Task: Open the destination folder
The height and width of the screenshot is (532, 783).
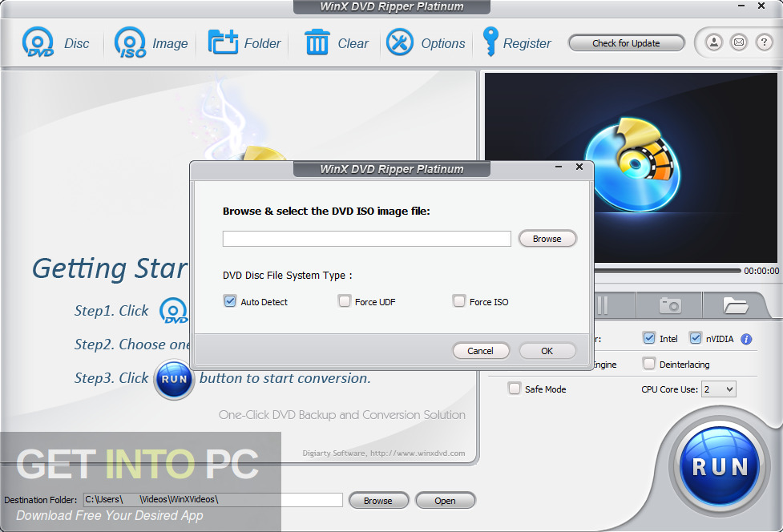Action: [x=445, y=501]
